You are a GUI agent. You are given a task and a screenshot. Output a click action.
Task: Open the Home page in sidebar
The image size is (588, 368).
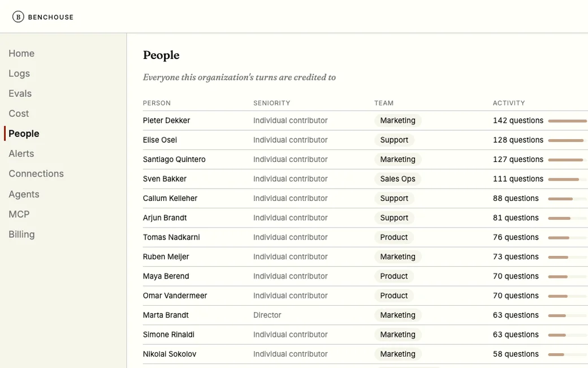click(x=21, y=53)
